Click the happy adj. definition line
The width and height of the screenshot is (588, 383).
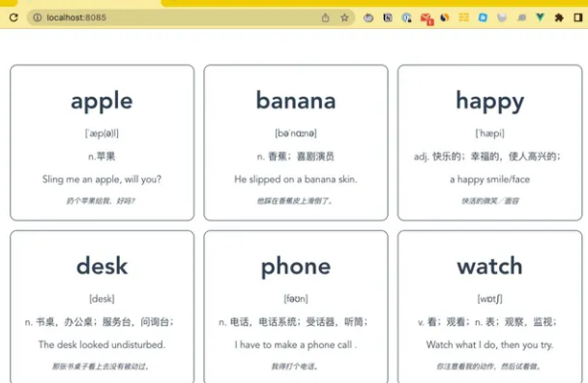(x=487, y=157)
